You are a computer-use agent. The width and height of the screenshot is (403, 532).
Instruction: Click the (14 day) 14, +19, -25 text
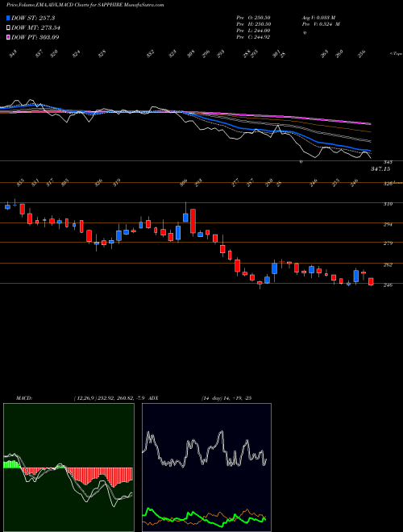coord(226,397)
